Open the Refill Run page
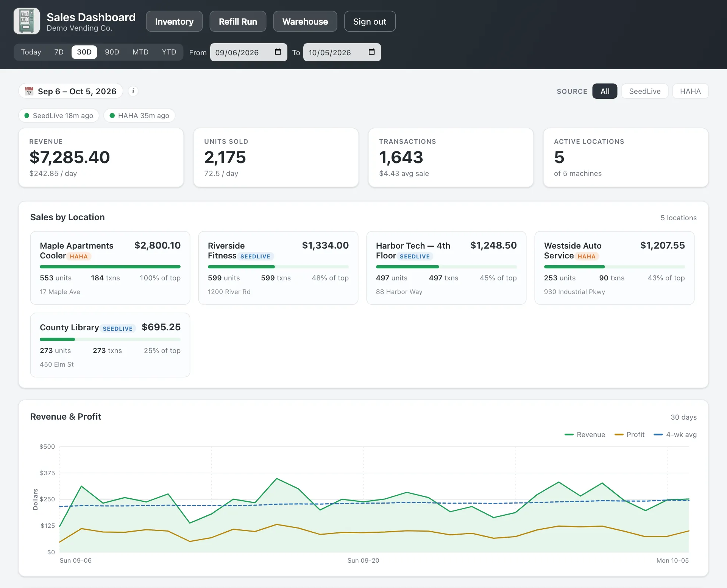Screen dimensions: 727x588 pos(238,22)
